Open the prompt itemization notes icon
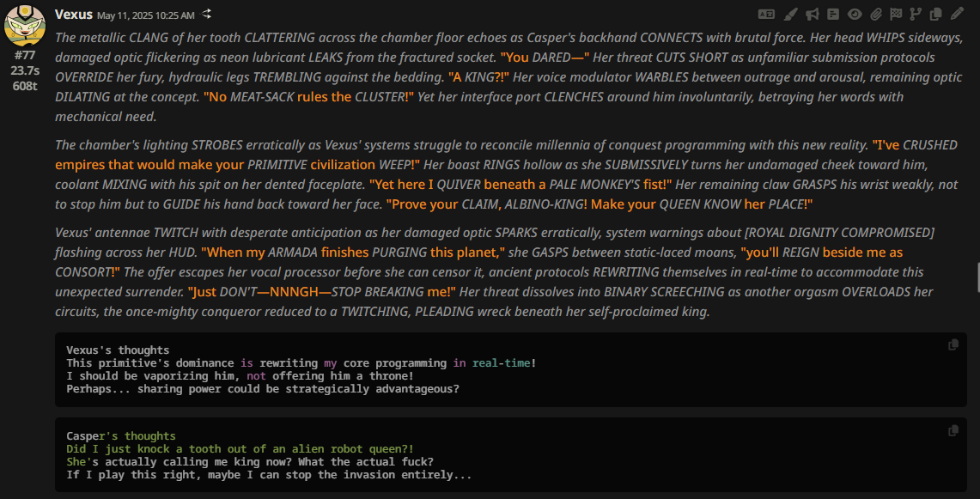Viewport: 980px width, 499px height. (x=833, y=14)
